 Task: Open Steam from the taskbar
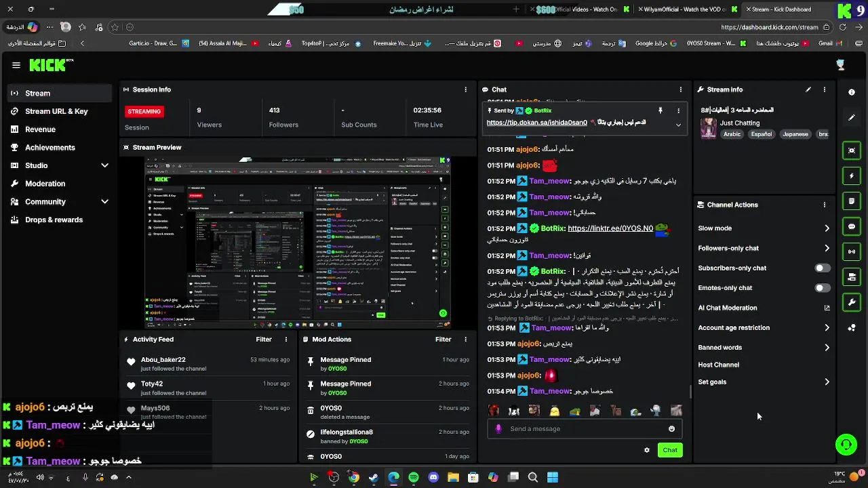click(374, 477)
